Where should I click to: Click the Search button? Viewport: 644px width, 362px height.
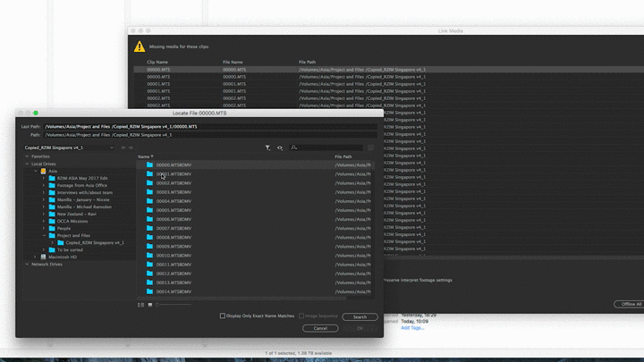pyautogui.click(x=360, y=316)
